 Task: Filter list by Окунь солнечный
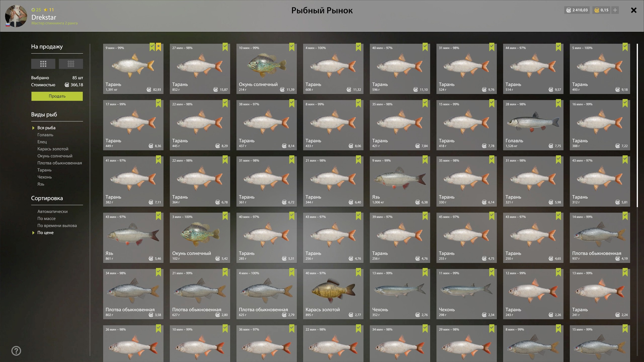[x=55, y=156]
